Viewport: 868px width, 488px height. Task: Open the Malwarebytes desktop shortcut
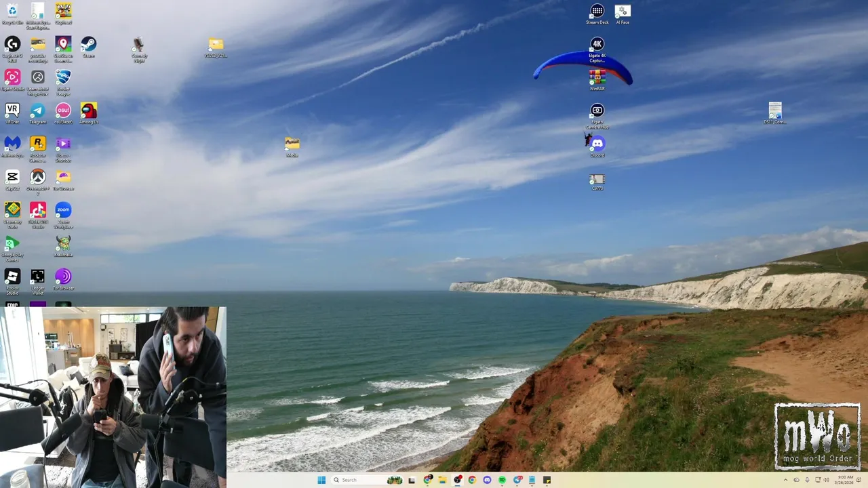click(12, 146)
